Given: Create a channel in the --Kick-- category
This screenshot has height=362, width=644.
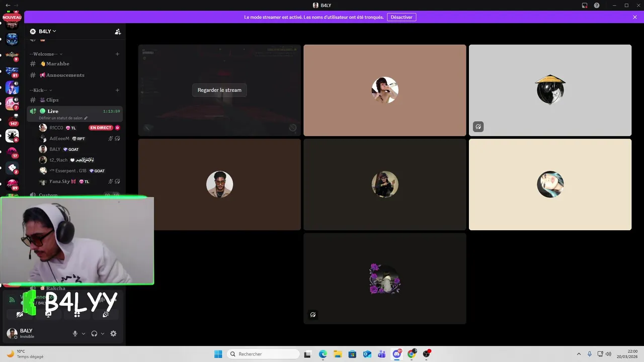Looking at the screenshot, I should coord(117,90).
